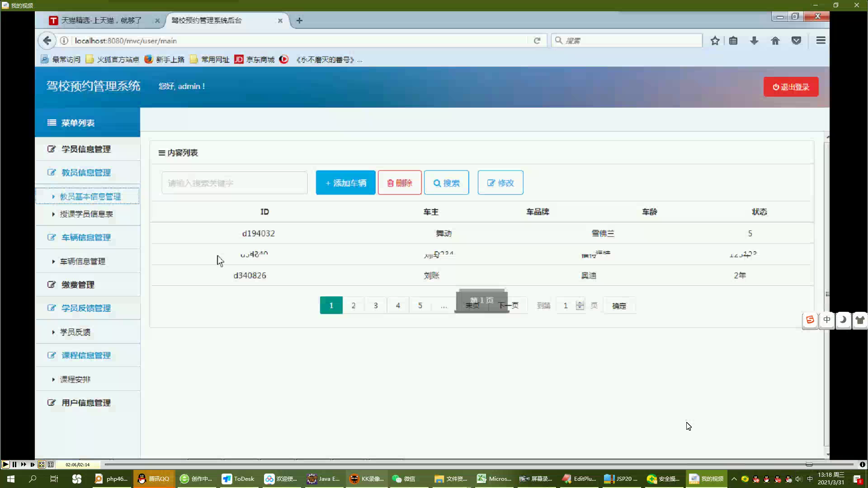Toggle the moon icon on IME bar
The image size is (868, 488).
tap(843, 320)
